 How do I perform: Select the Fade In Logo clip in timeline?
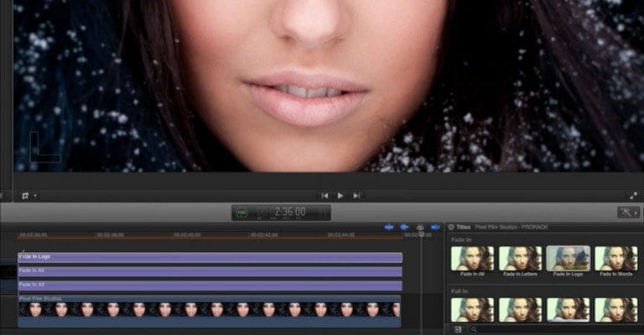210,257
